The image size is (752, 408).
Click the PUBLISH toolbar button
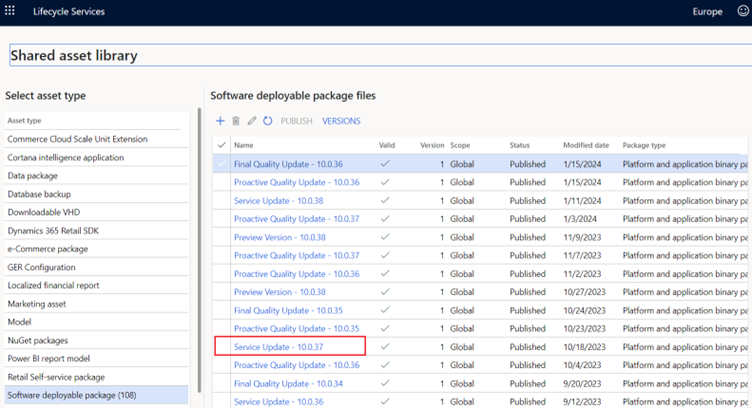tap(296, 121)
